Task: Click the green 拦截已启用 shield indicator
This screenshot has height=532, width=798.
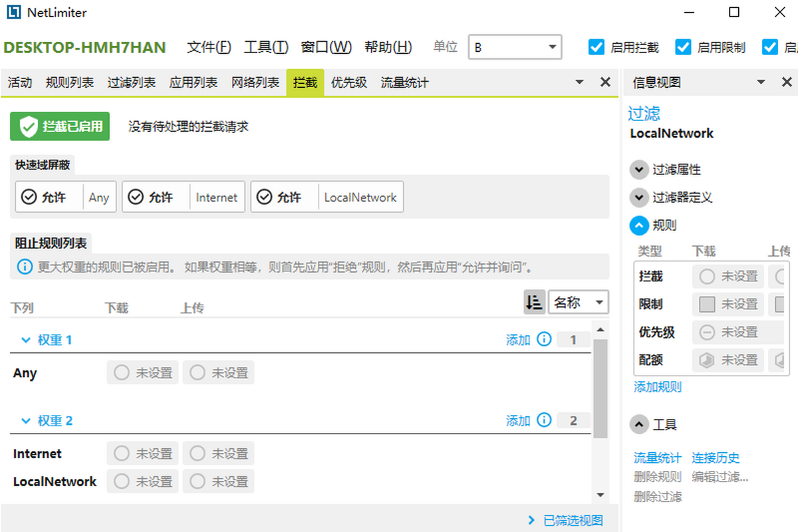Action: coord(59,126)
